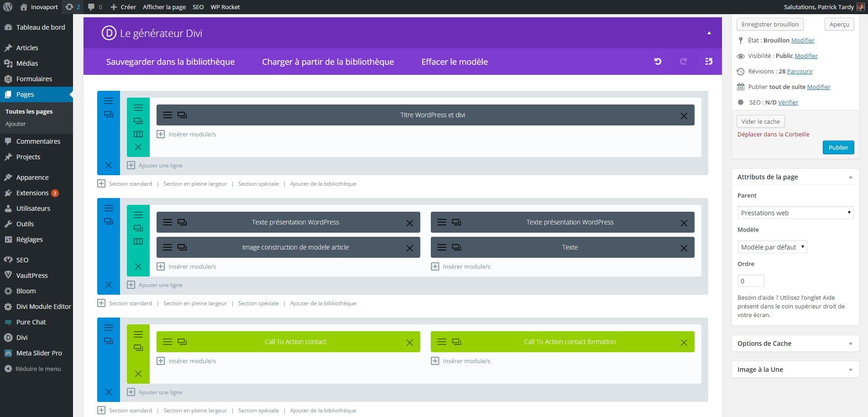Open the Bloom sidebar item
Image resolution: width=868 pixels, height=417 pixels.
coord(37,291)
